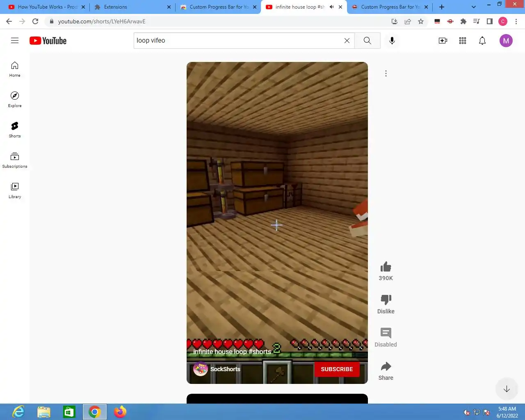Close the How YouTube Works tab
Screen dimensions: 525x420
coord(83,7)
